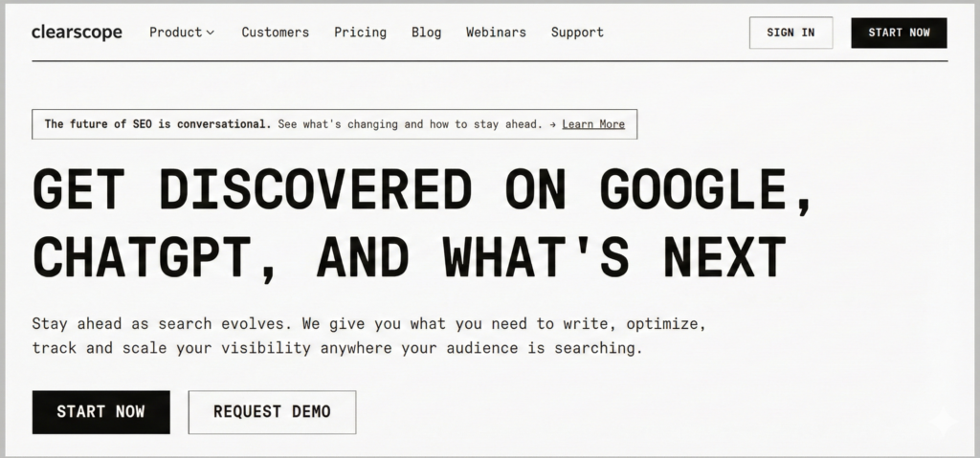
Task: Click the arrow before Learn More
Action: [552, 124]
